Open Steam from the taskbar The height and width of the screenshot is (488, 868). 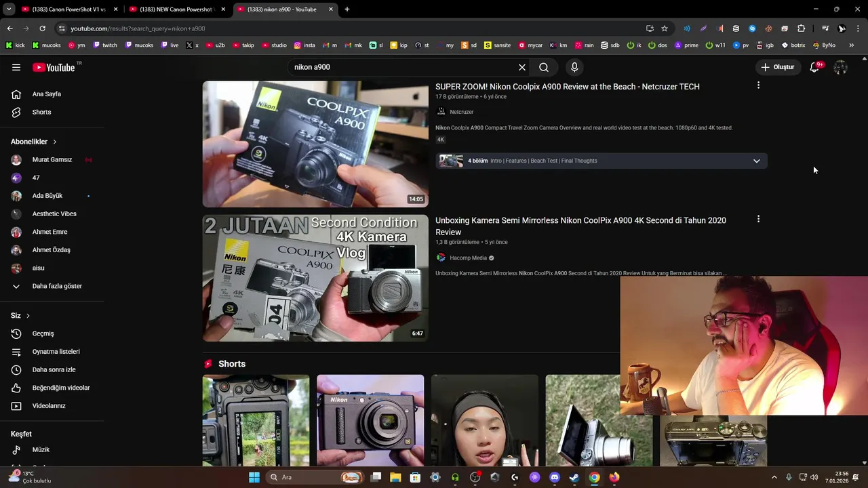point(574,477)
